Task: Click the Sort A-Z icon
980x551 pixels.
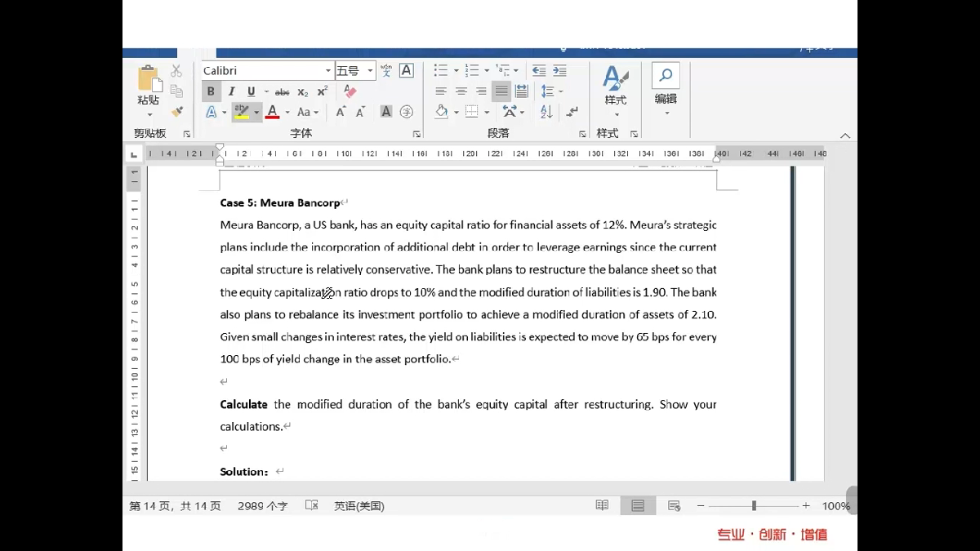Action: [546, 112]
